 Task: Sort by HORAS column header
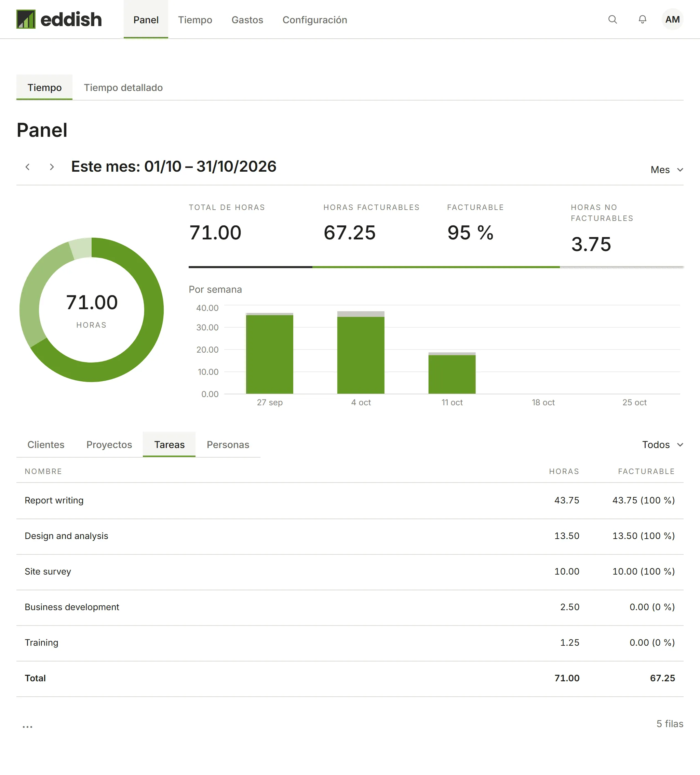point(564,471)
